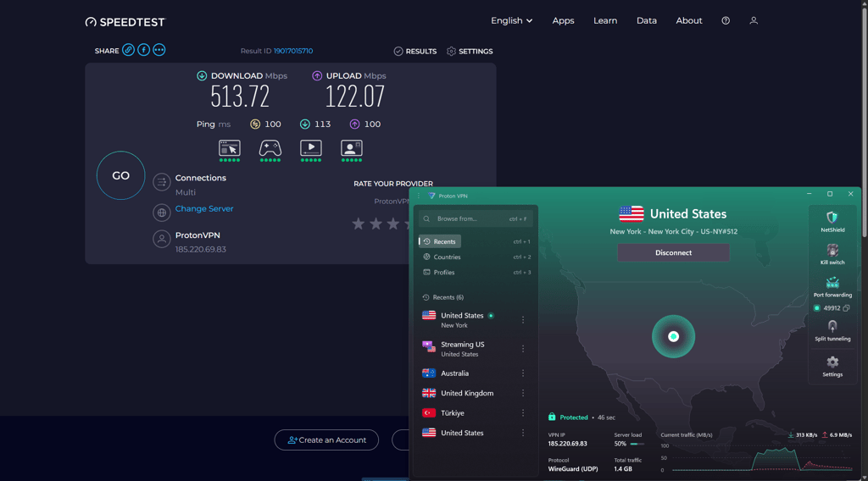The width and height of the screenshot is (868, 481).
Task: Click the Browse from search field
Action: [476, 219]
